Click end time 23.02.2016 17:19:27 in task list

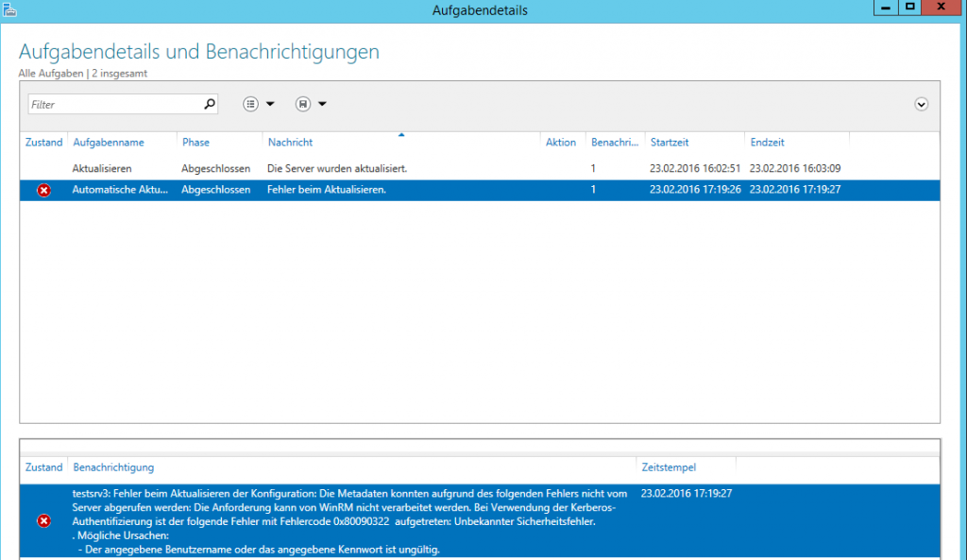point(795,189)
